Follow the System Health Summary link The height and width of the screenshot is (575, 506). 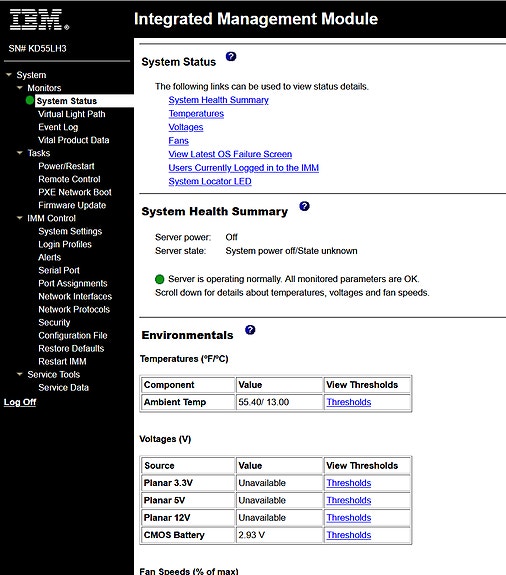click(219, 100)
